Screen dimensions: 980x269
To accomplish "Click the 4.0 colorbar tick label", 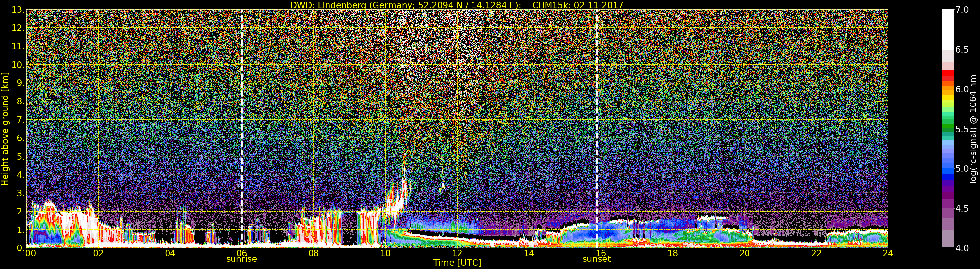I will (x=962, y=248).
